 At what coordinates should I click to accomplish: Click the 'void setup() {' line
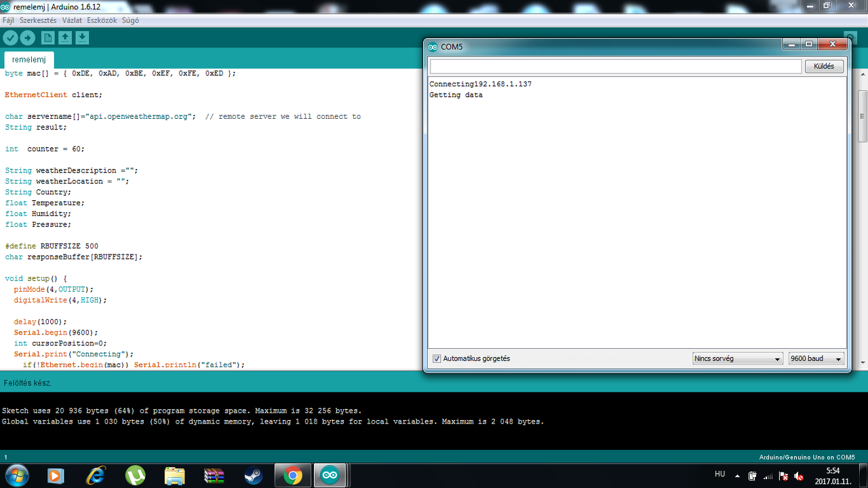(x=36, y=278)
